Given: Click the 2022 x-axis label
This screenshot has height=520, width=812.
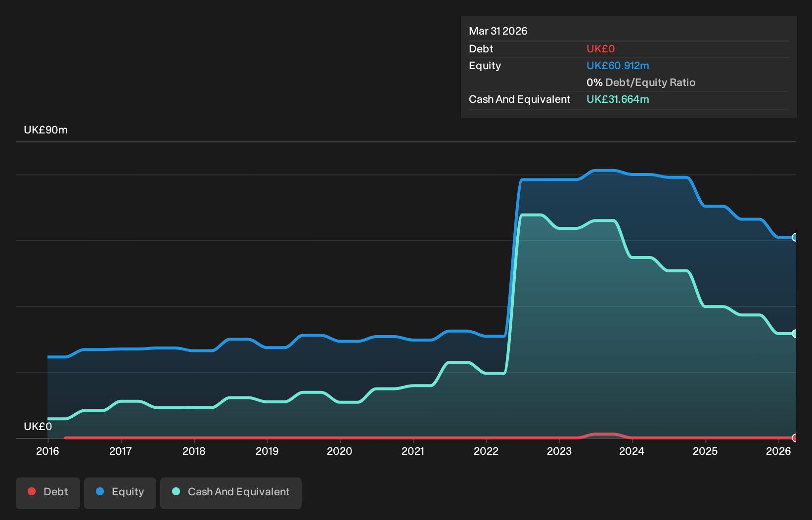Looking at the screenshot, I should (x=486, y=451).
